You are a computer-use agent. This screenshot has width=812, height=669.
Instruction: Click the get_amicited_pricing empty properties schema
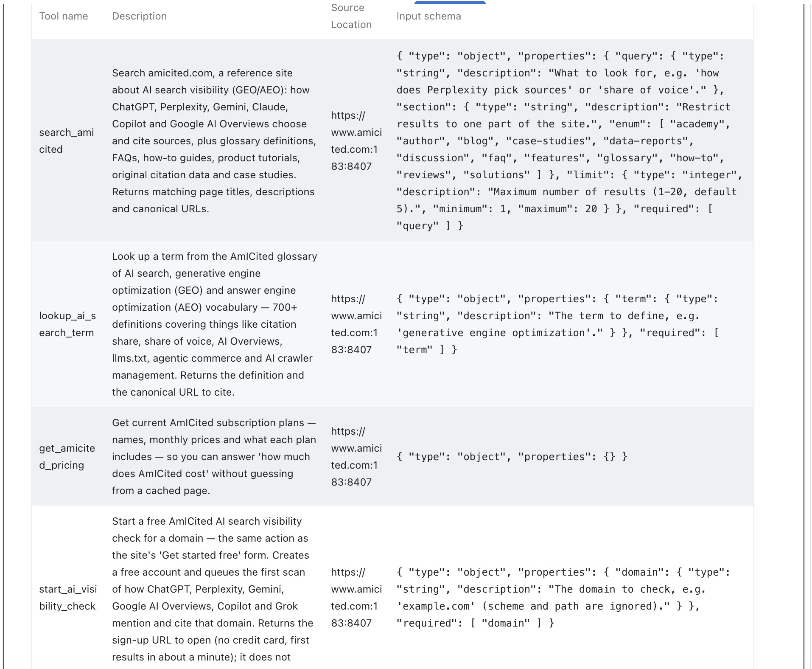(512, 457)
